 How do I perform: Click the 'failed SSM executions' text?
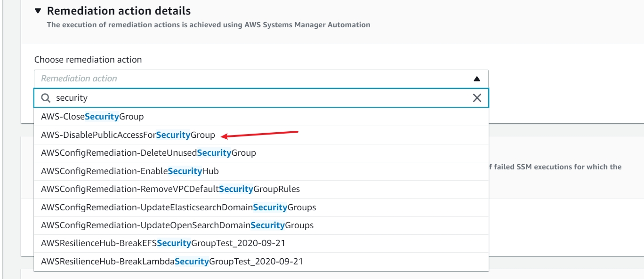pyautogui.click(x=558, y=167)
